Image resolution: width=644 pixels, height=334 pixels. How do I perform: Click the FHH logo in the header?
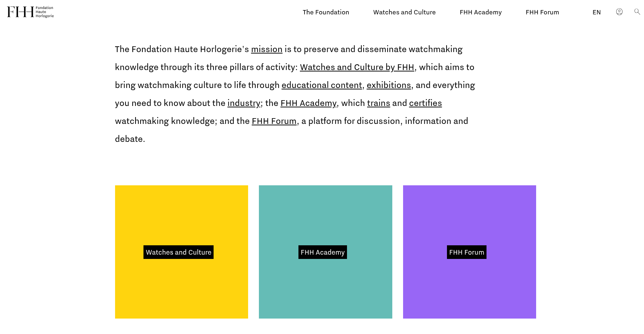pyautogui.click(x=30, y=12)
